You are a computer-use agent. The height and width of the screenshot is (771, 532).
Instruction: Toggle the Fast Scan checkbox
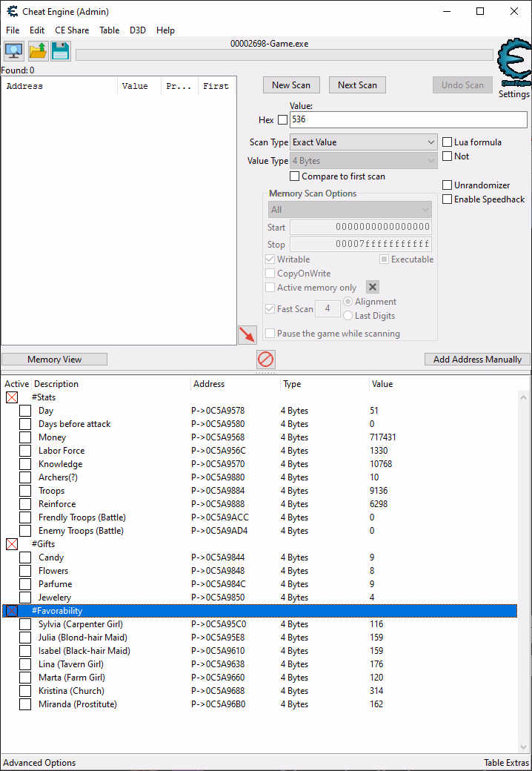270,309
